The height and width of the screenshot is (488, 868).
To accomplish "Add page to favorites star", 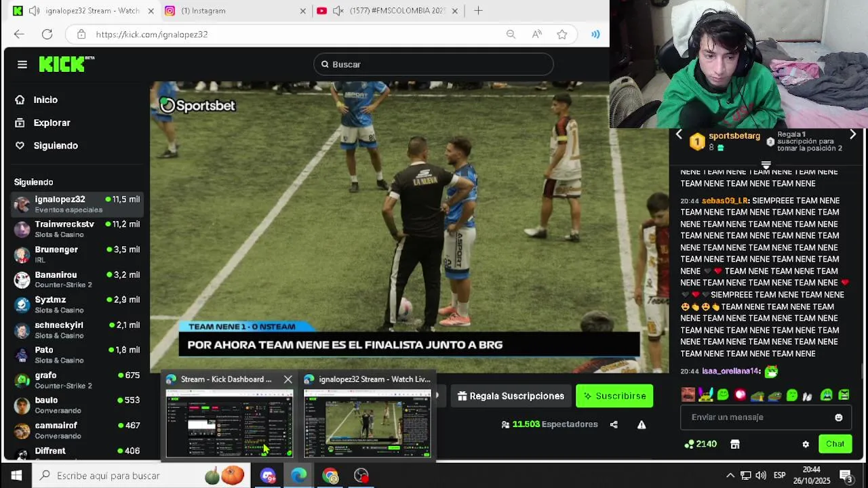I will tap(562, 34).
